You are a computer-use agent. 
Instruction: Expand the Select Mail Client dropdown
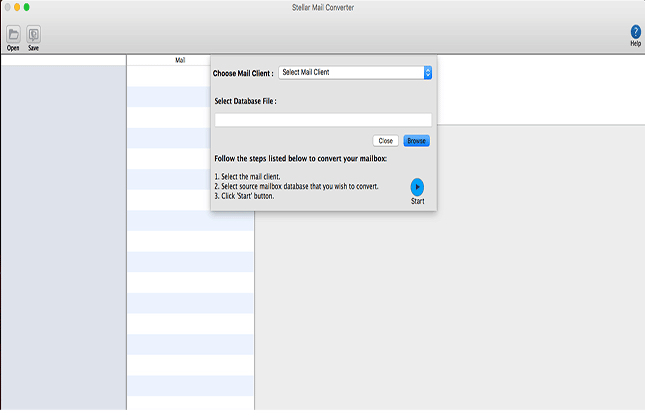point(355,72)
